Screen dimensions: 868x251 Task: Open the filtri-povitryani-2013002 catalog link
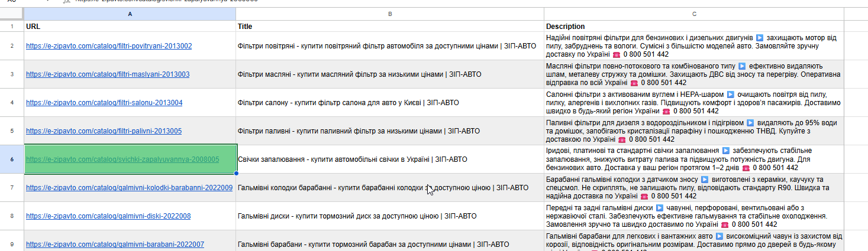(109, 46)
